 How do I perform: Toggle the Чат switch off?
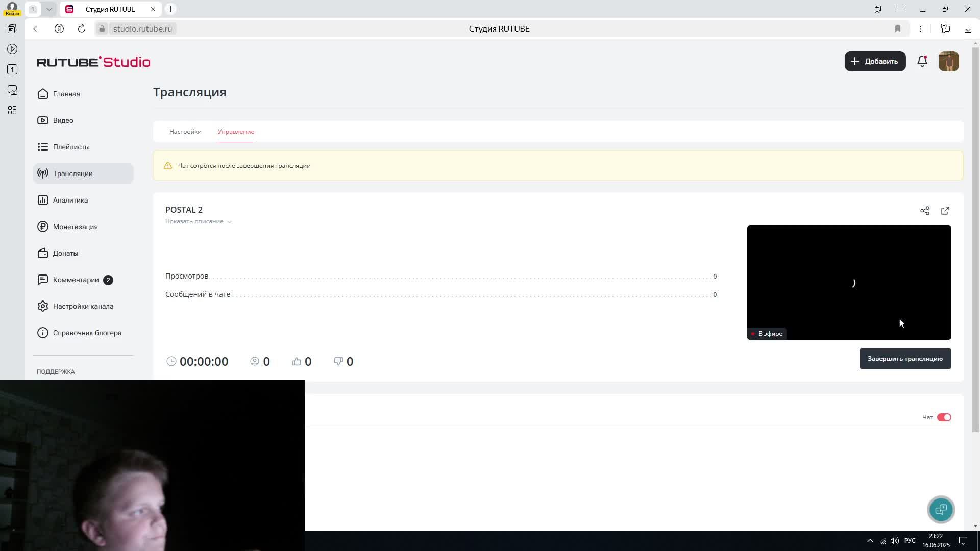pos(944,417)
